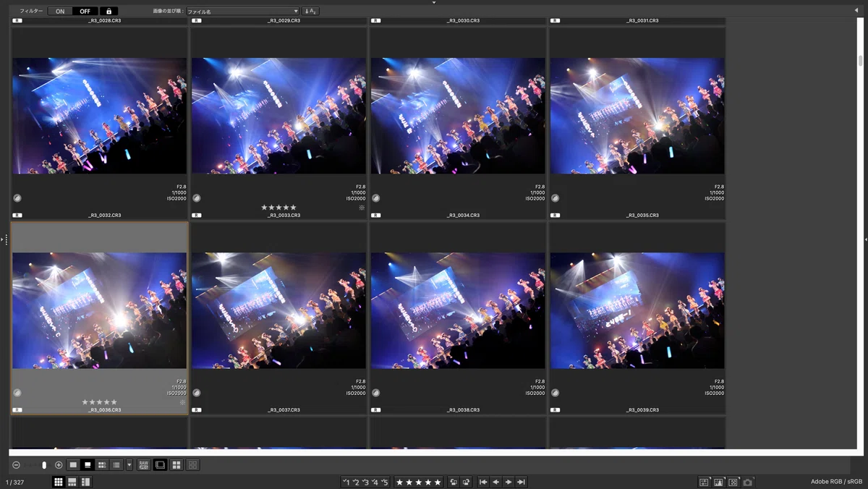Zoom out thumbnails with the minus icon
Screen dimensions: 868x489
click(16, 465)
